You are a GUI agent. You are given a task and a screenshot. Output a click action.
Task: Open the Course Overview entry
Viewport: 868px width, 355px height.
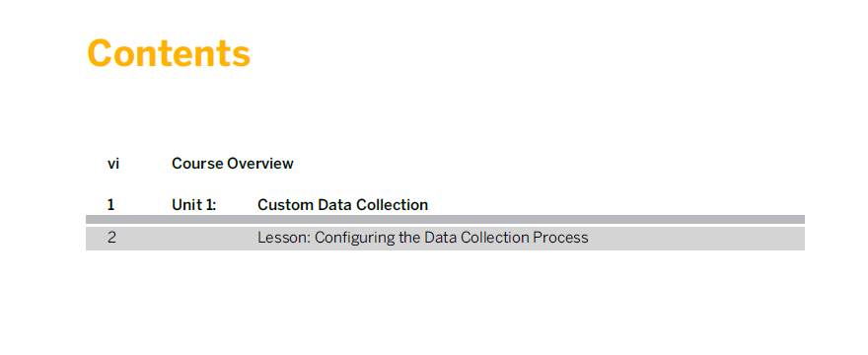pos(233,164)
